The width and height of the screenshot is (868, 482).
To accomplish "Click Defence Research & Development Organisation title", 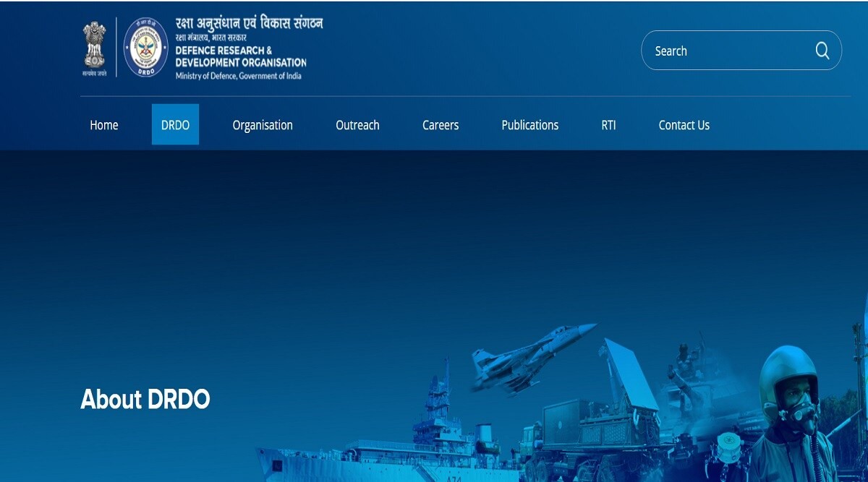I will click(240, 56).
